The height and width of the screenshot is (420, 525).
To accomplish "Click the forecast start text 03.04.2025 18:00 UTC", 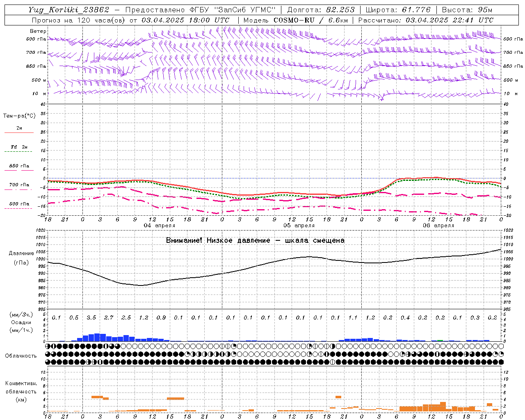I will click(186, 20).
